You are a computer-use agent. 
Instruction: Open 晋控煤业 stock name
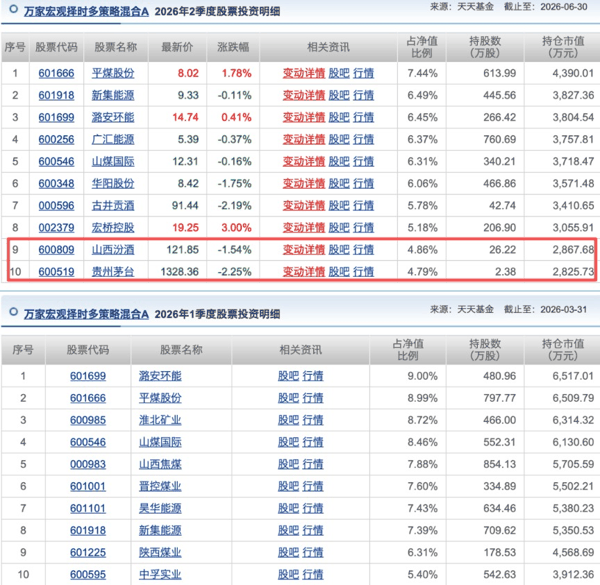coord(160,487)
